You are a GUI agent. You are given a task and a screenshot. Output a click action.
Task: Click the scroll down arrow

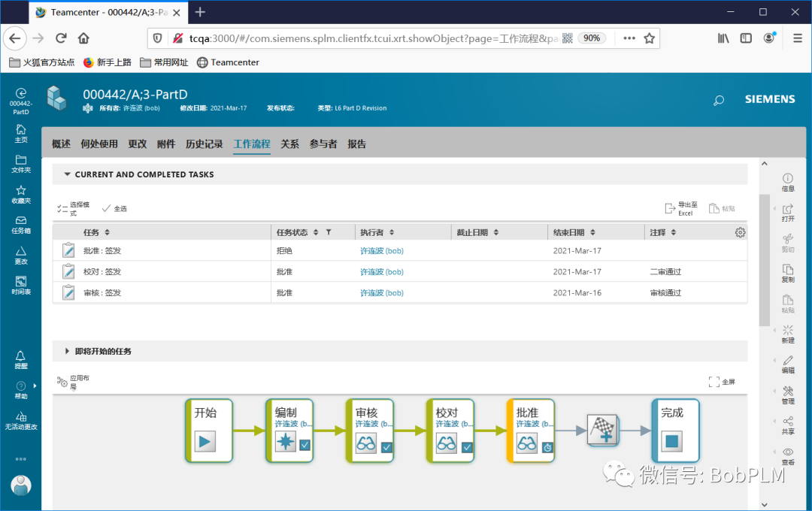765,504
